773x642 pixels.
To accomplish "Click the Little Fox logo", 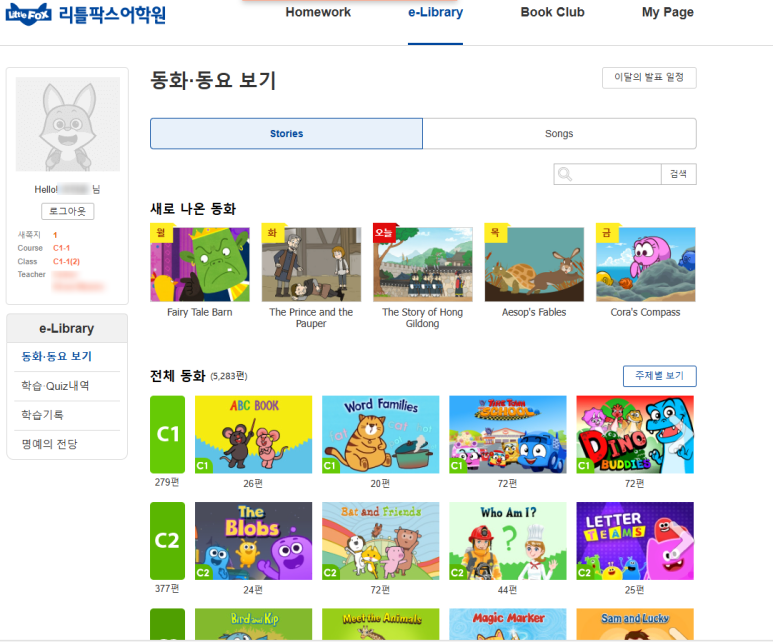I will tap(28, 14).
